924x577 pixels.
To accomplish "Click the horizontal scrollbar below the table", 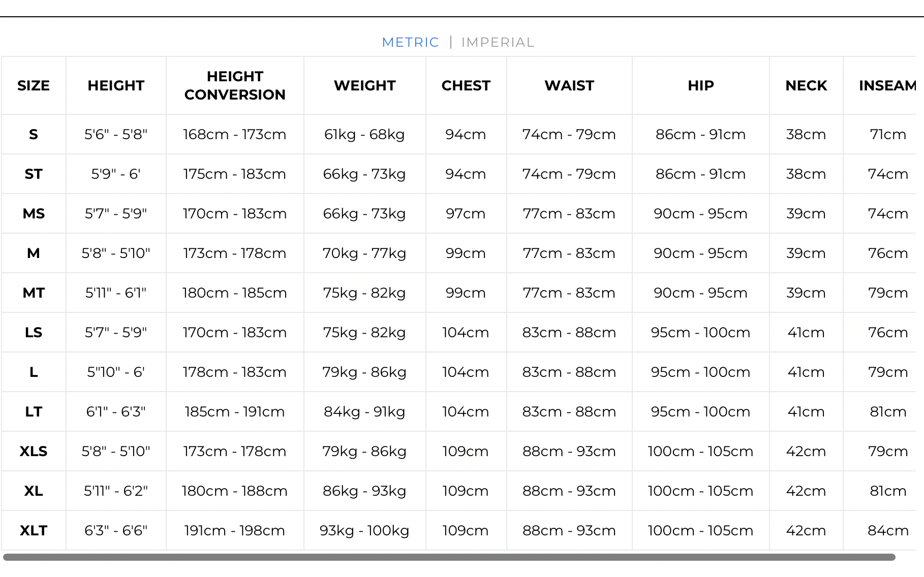I will (449, 557).
